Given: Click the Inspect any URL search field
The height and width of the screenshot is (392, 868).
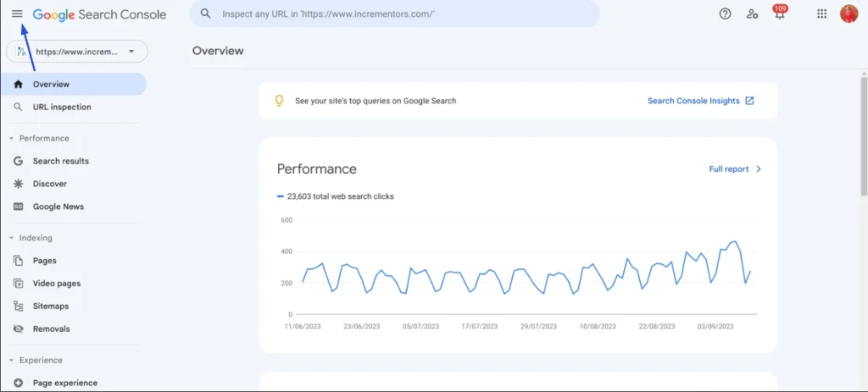Looking at the screenshot, I should [395, 14].
